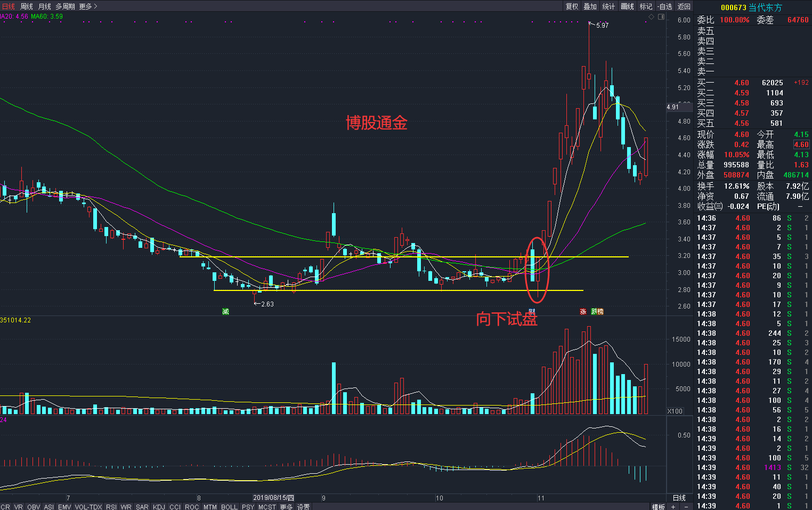Click the 5.97 high price annotation
Screen dimensions: 812x510
click(x=602, y=25)
